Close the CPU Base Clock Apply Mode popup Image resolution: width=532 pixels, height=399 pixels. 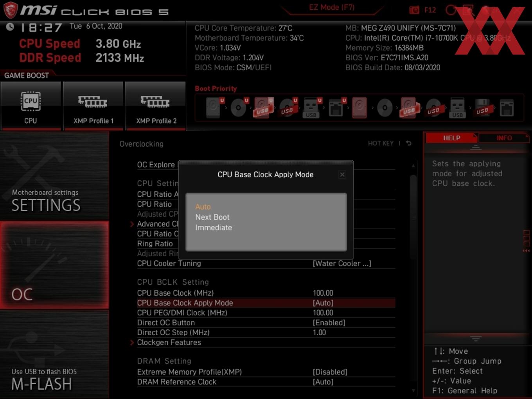pyautogui.click(x=342, y=174)
